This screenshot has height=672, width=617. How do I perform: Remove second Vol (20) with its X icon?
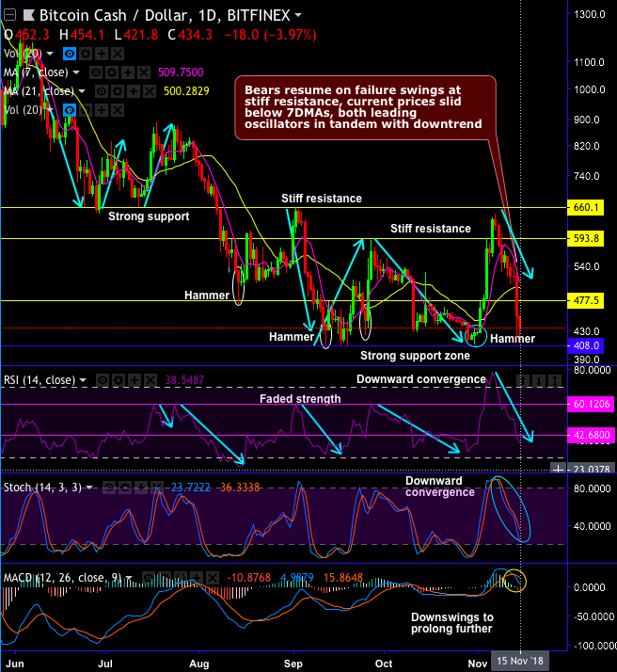(x=118, y=110)
